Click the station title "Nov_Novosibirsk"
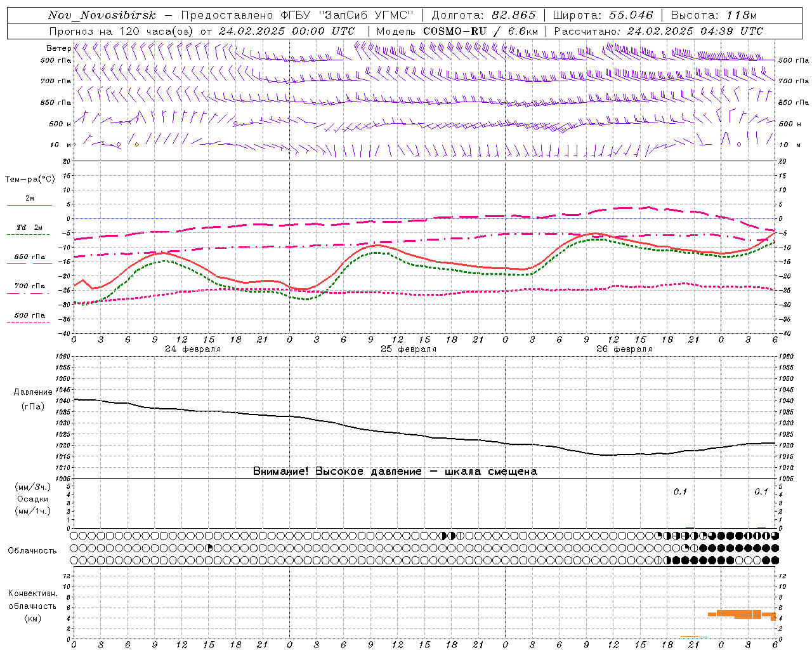This screenshot has height=650, width=812. pos(102,15)
